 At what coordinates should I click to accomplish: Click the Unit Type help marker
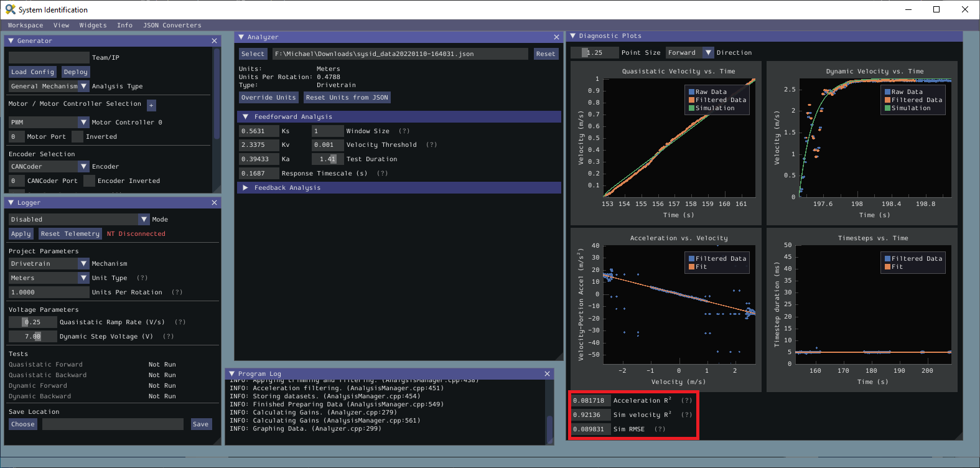pos(142,278)
